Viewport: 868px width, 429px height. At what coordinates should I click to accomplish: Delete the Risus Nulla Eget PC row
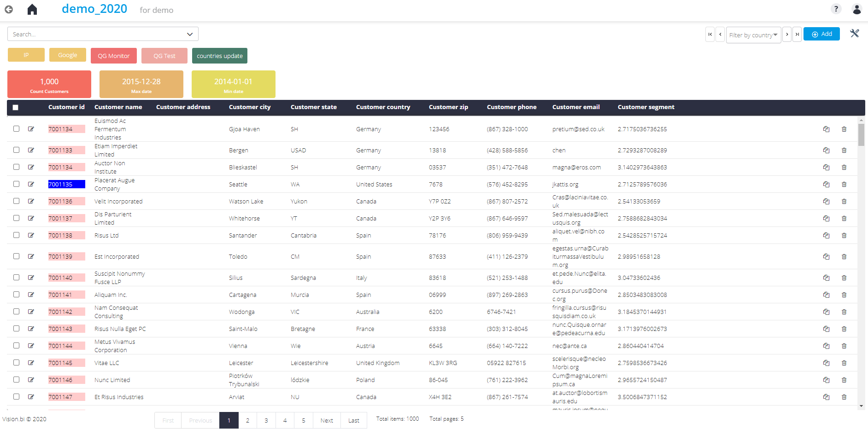[x=844, y=329]
